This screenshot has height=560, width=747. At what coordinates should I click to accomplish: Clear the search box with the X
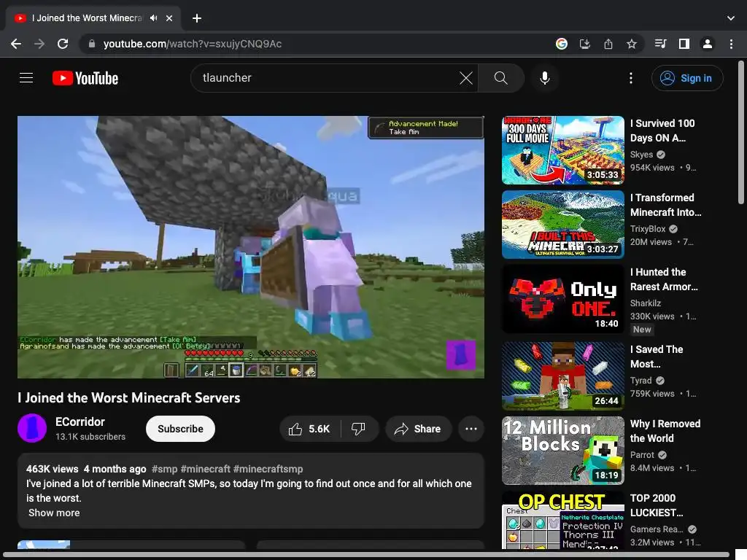click(x=466, y=77)
